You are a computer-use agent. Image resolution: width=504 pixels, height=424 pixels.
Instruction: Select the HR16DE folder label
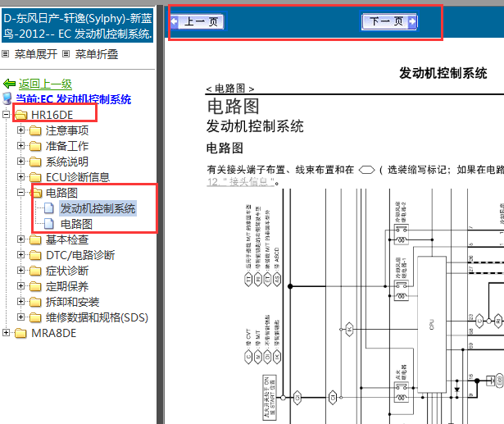click(52, 115)
